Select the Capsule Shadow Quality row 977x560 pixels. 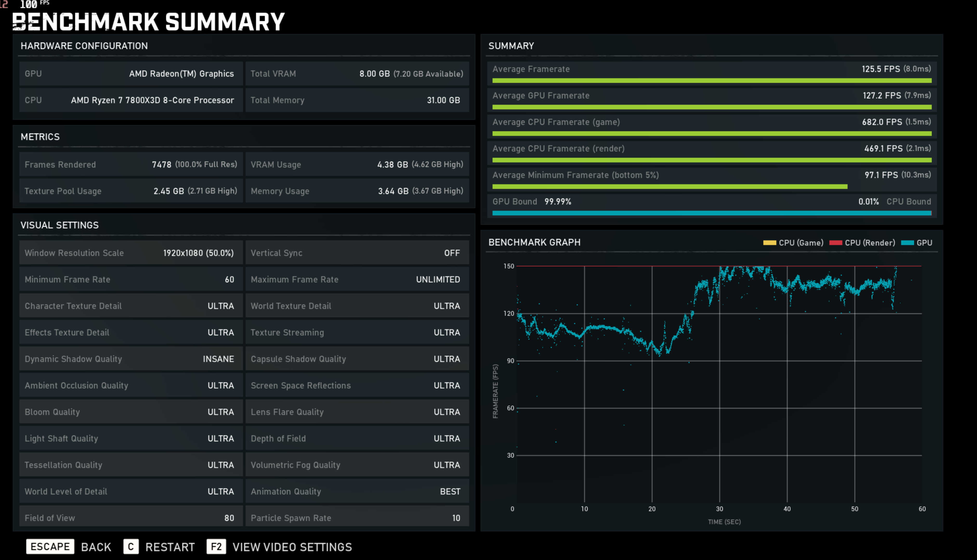[x=357, y=359]
